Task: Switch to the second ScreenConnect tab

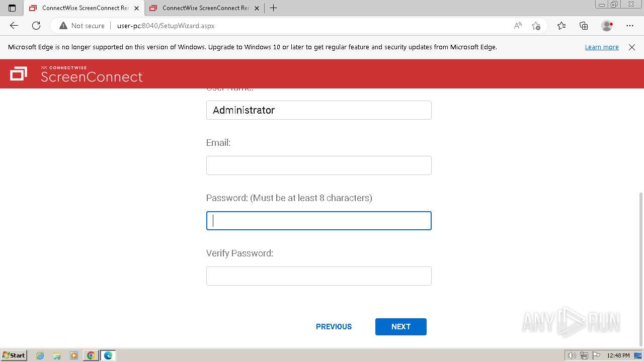Action: click(201, 8)
